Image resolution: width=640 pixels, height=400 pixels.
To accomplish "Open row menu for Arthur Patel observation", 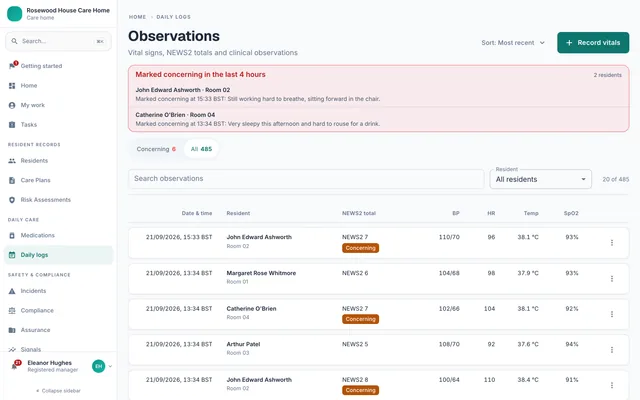I will tap(611, 350).
